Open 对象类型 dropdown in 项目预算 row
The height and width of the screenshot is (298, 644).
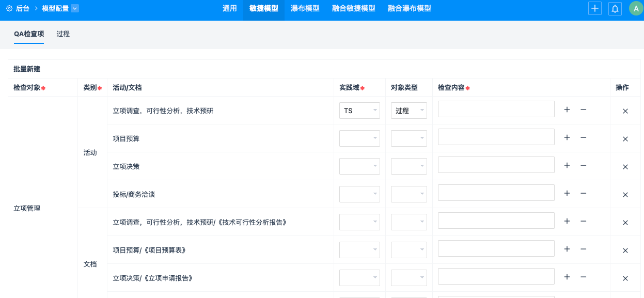click(409, 138)
